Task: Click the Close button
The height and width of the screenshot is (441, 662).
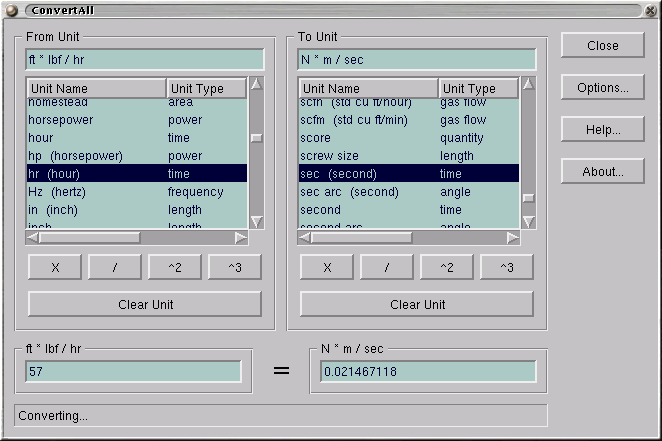Action: coord(602,45)
